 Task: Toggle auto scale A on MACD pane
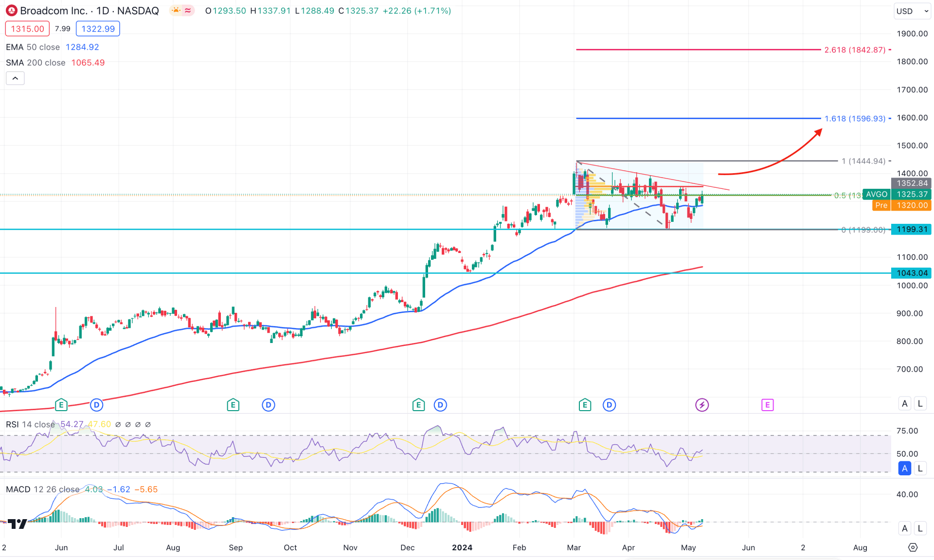click(x=904, y=528)
